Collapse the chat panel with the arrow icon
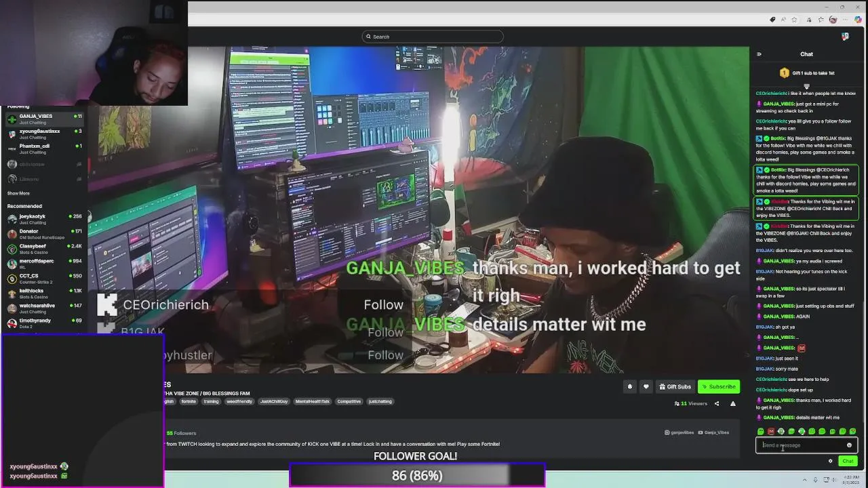Viewport: 868px width, 488px height. [x=759, y=54]
